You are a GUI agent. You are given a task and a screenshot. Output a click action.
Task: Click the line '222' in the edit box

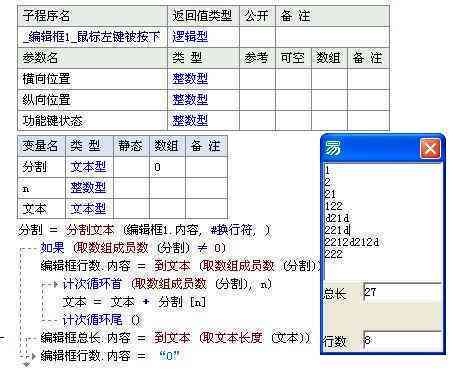(x=333, y=254)
